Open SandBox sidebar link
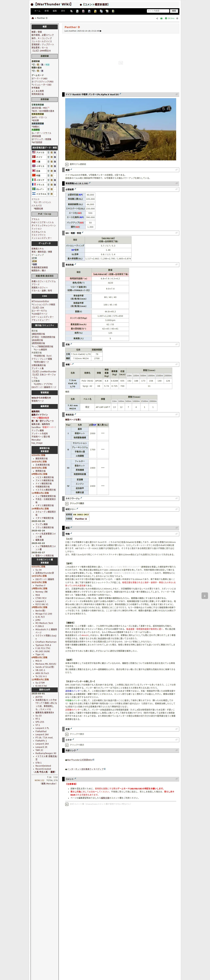 (36, 427)
